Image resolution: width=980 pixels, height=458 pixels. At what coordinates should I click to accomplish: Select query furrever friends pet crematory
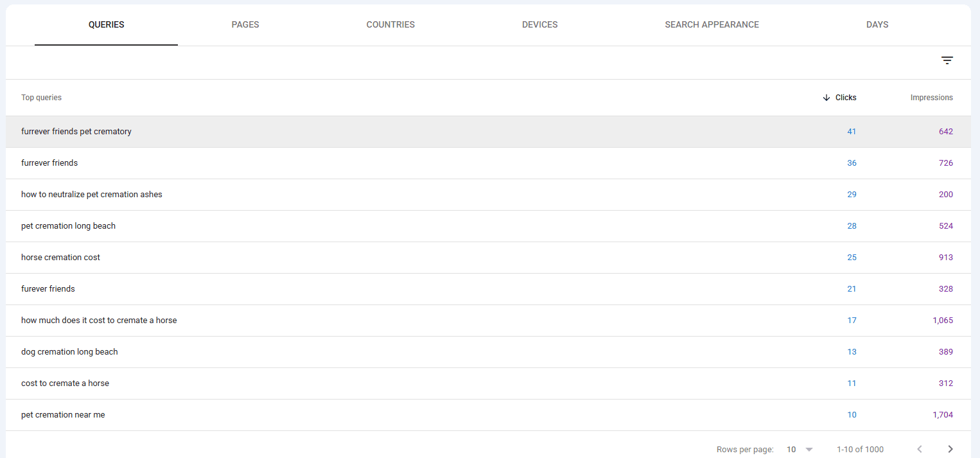[x=76, y=132]
